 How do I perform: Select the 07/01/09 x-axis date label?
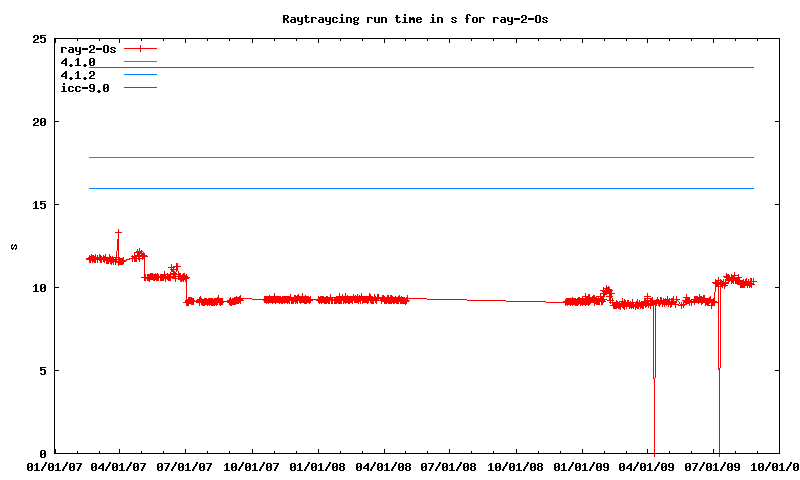point(714,466)
